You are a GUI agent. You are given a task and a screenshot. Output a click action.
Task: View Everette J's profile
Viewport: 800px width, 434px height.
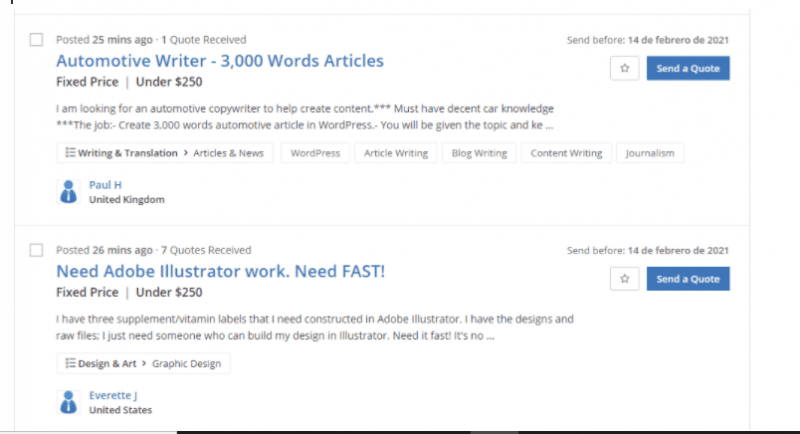click(x=113, y=395)
